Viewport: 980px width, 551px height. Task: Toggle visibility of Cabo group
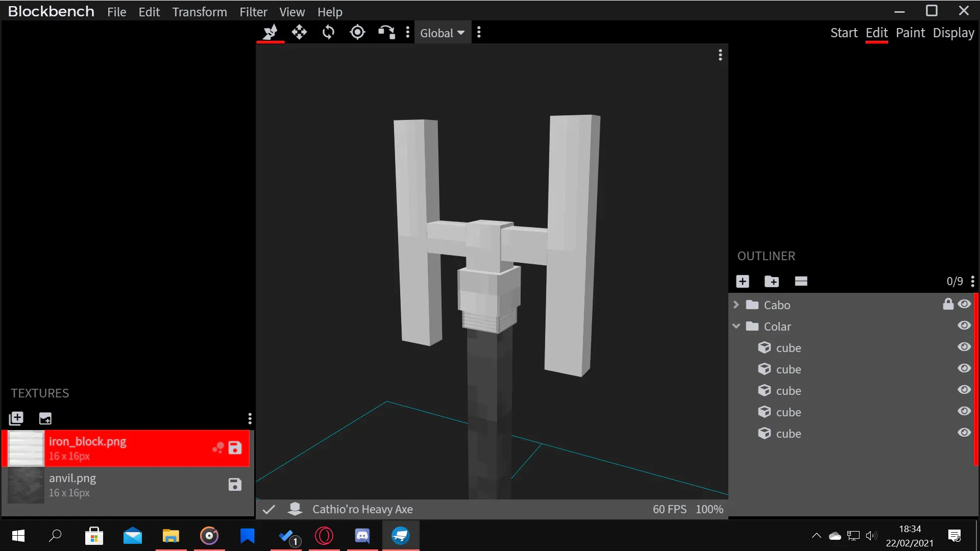coord(964,304)
